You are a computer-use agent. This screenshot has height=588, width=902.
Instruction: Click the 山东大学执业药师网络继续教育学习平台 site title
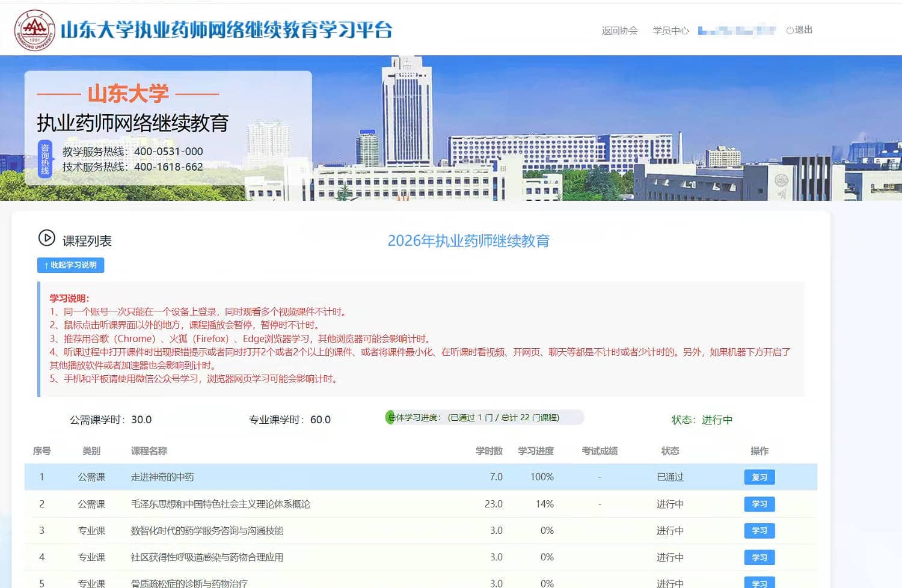[x=227, y=30]
